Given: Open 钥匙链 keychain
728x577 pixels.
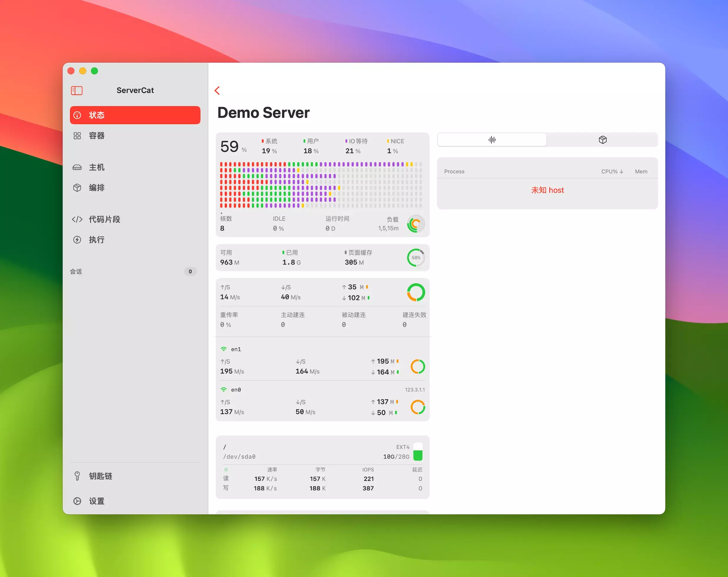Looking at the screenshot, I should (100, 476).
